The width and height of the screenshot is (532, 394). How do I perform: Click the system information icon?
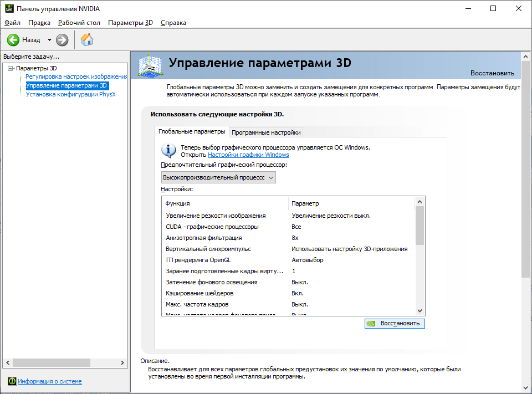12,381
